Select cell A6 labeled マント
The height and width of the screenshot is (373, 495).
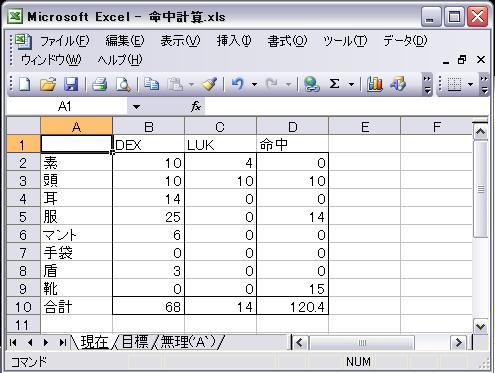[x=77, y=235]
